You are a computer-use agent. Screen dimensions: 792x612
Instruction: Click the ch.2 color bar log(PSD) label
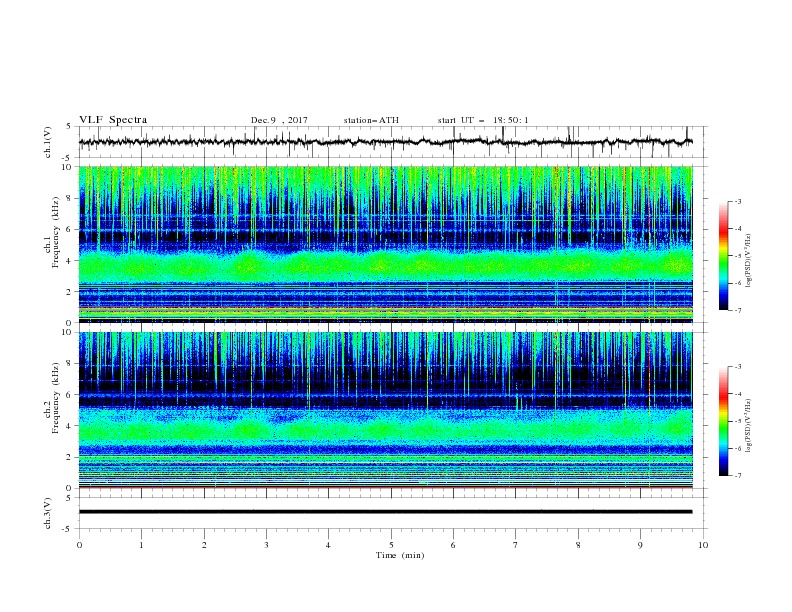748,426
